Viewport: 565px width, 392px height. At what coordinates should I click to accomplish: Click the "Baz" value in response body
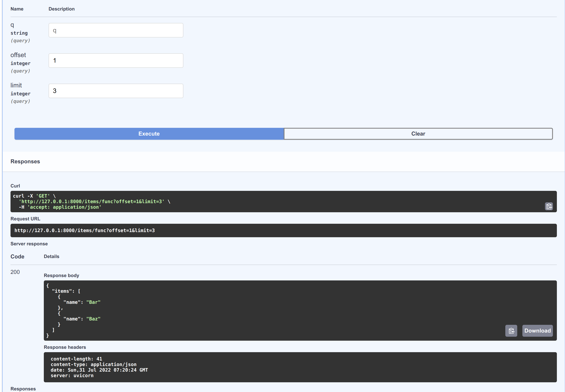pos(93,319)
